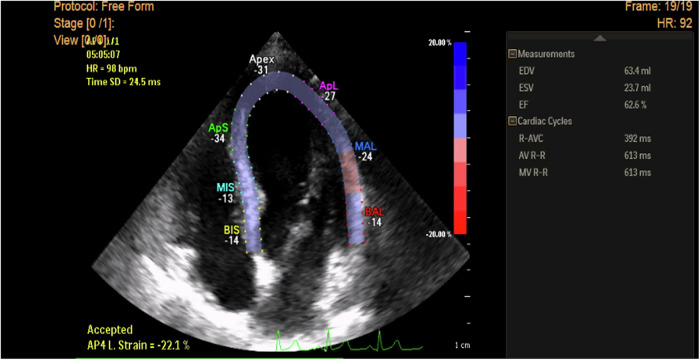The height and width of the screenshot is (360, 700).
Task: Click the HR = 98 bpm text
Action: (x=111, y=69)
